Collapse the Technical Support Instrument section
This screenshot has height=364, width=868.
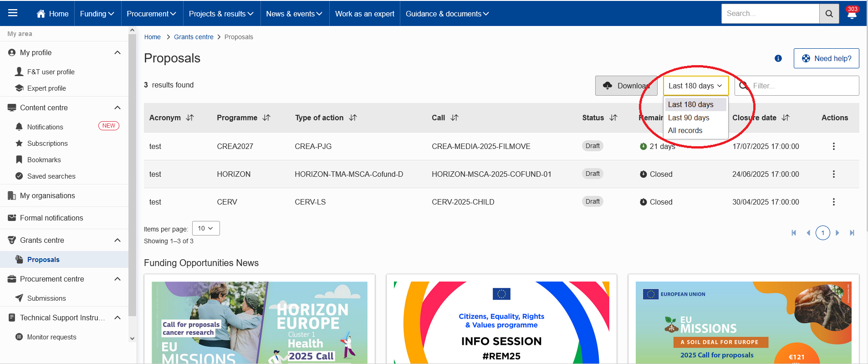coord(117,318)
